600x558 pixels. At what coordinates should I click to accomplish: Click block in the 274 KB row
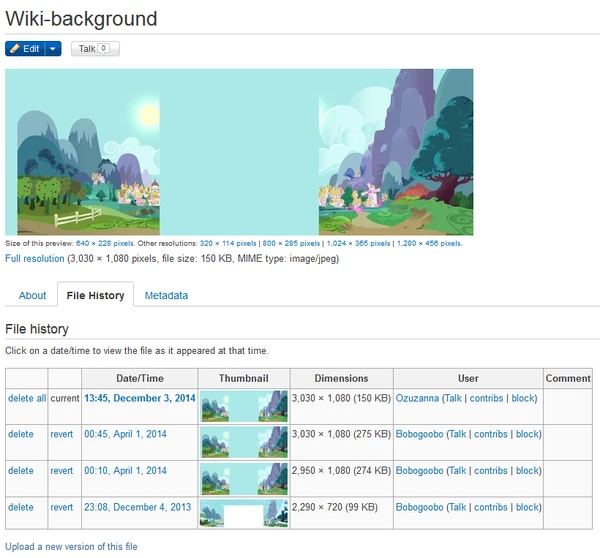point(527,470)
